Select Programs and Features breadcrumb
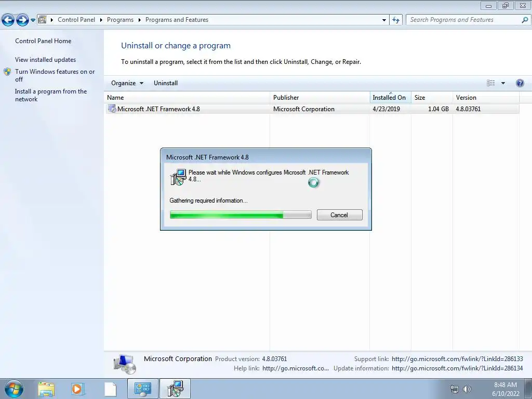The height and width of the screenshot is (399, 532). [177, 20]
